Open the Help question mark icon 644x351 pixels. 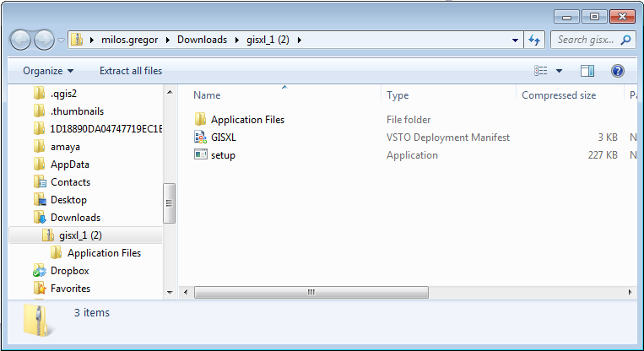tap(617, 71)
